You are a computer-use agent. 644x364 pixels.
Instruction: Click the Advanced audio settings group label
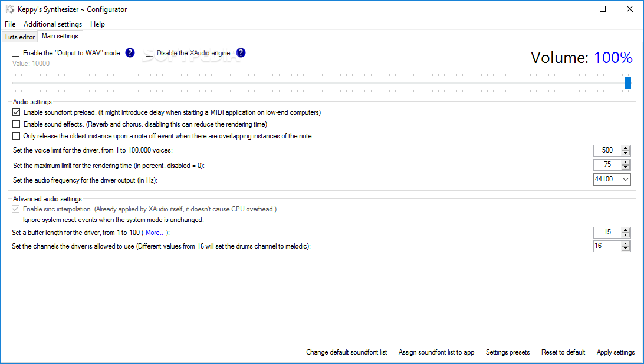[47, 199]
